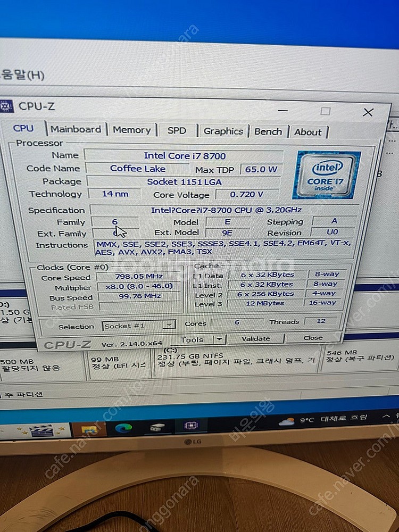Expand the Tools dropdown arrow
The width and height of the screenshot is (399, 532).
click(220, 339)
